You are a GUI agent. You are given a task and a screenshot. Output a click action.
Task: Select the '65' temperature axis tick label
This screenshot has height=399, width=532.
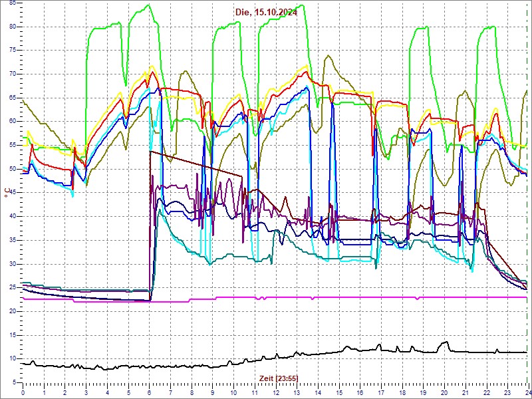point(13,98)
